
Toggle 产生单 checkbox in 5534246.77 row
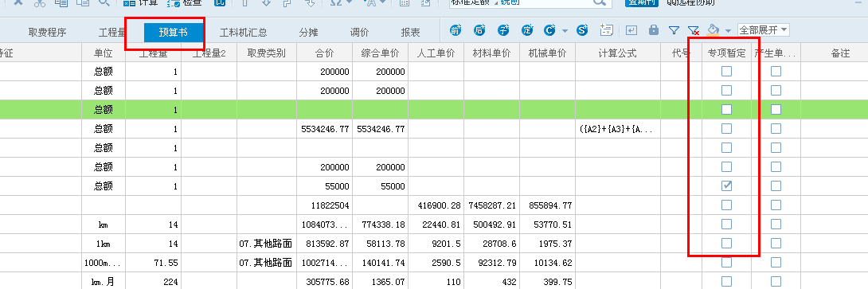pyautogui.click(x=776, y=128)
